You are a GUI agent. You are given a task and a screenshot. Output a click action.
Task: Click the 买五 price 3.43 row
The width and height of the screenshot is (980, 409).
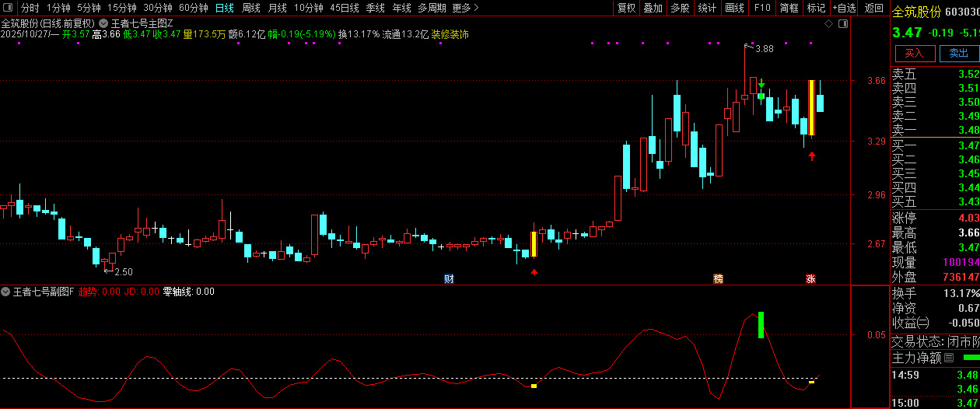tap(935, 201)
